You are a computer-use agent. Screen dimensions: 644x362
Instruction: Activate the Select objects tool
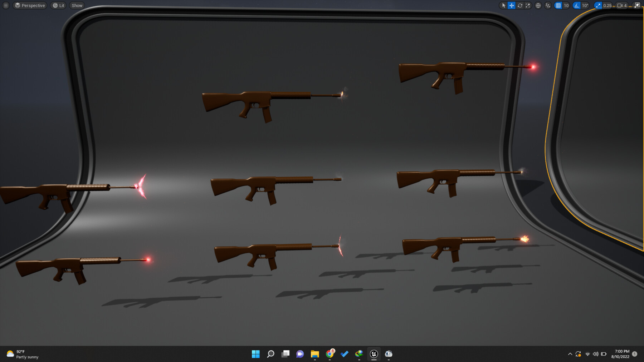pos(504,5)
